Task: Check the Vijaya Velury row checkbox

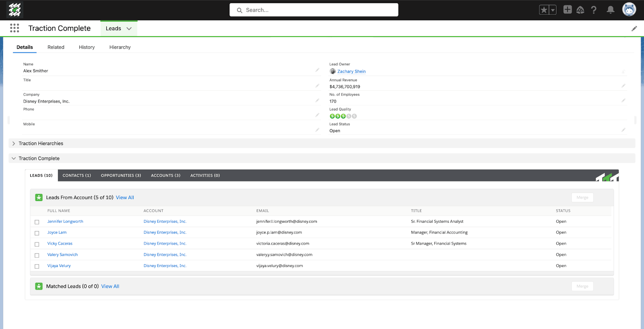Action: [x=37, y=266]
